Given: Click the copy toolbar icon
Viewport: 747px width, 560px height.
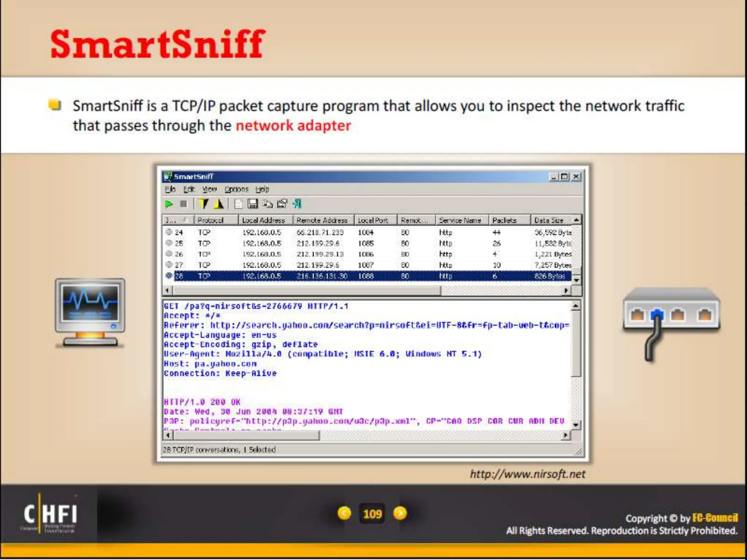Looking at the screenshot, I should tap(267, 204).
